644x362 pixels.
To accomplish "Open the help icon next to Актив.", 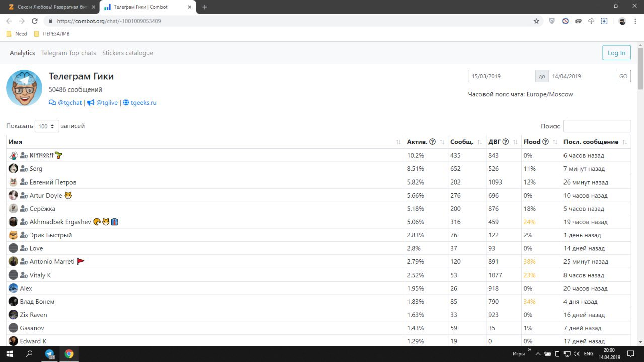I will [x=432, y=142].
